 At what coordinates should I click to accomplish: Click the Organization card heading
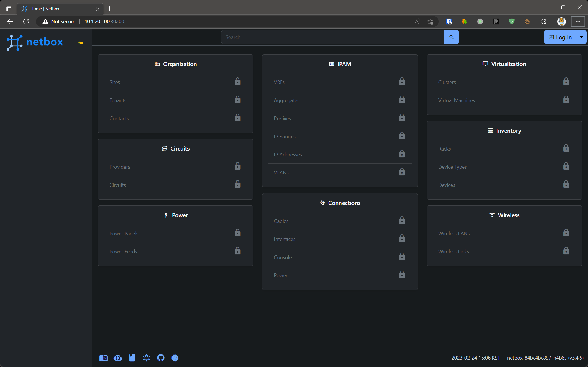tap(175, 64)
